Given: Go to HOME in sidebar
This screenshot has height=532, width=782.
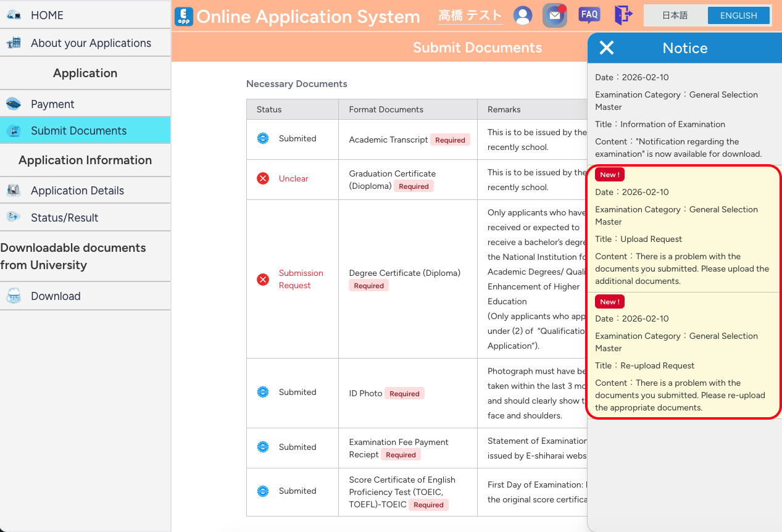Looking at the screenshot, I should [x=47, y=15].
